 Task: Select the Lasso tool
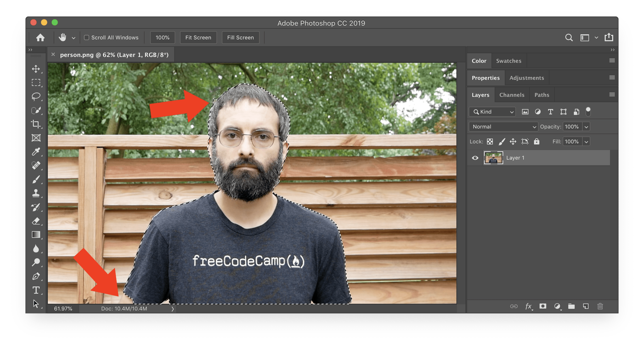click(x=36, y=96)
